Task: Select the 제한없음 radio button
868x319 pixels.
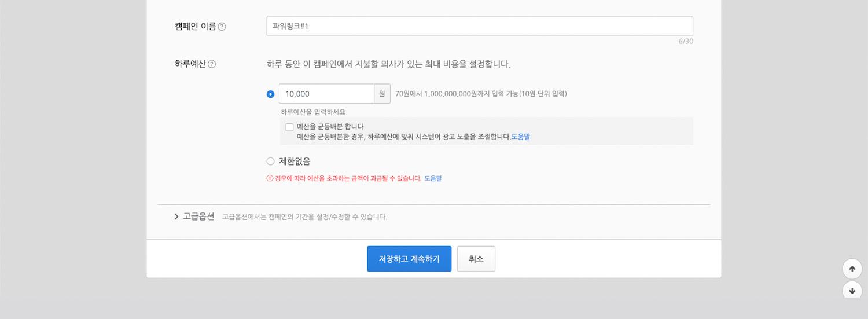Action: click(x=270, y=162)
